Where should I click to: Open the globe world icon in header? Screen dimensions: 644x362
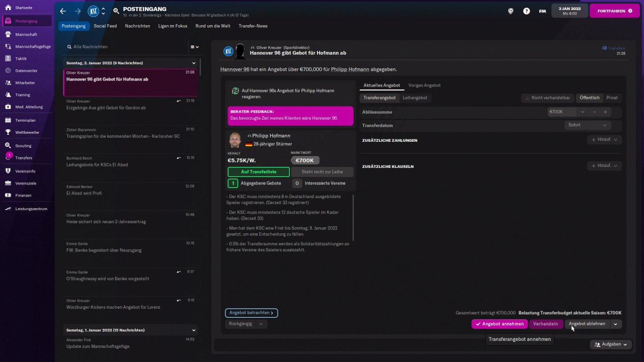(x=511, y=11)
